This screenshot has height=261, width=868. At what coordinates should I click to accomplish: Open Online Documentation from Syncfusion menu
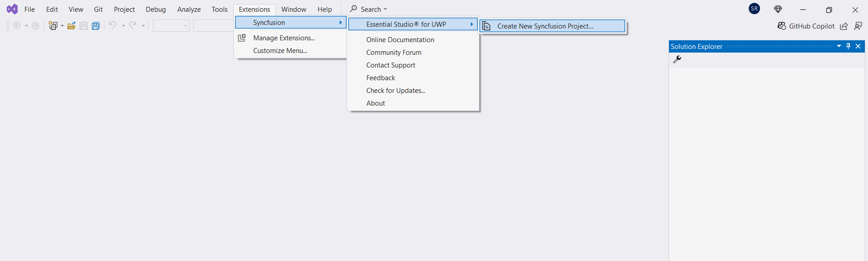[413, 40]
